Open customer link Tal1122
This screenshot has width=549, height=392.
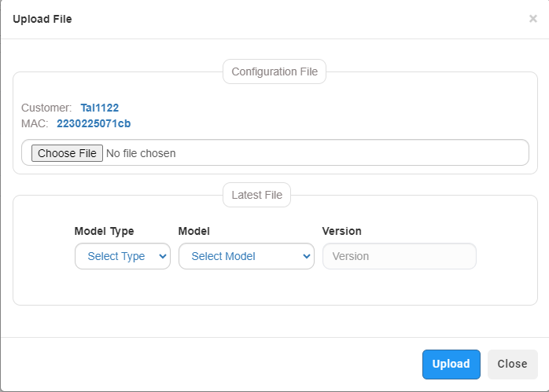[100, 108]
